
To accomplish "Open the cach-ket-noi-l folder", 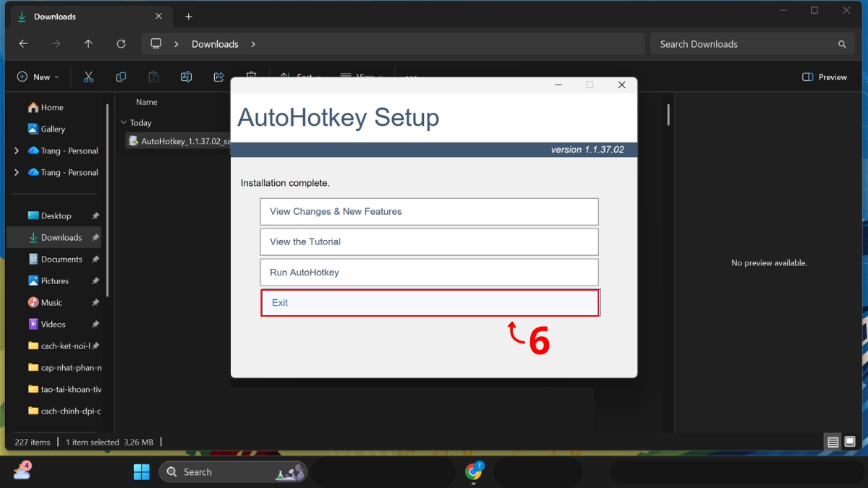I will click(58, 346).
